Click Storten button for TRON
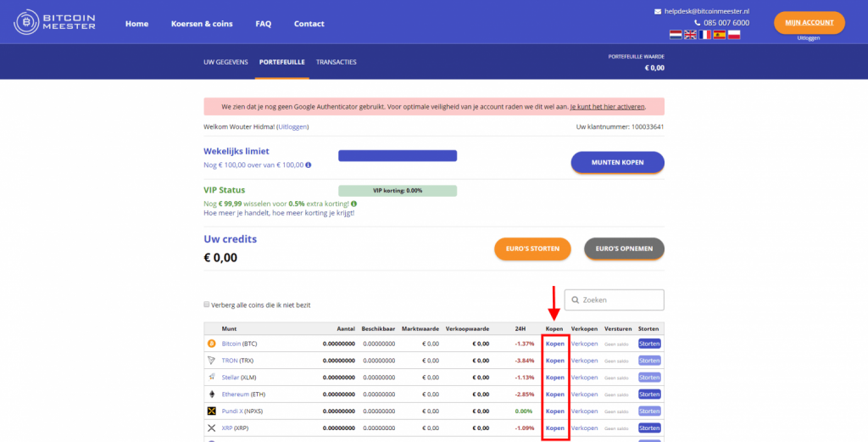The image size is (868, 442). click(x=649, y=361)
